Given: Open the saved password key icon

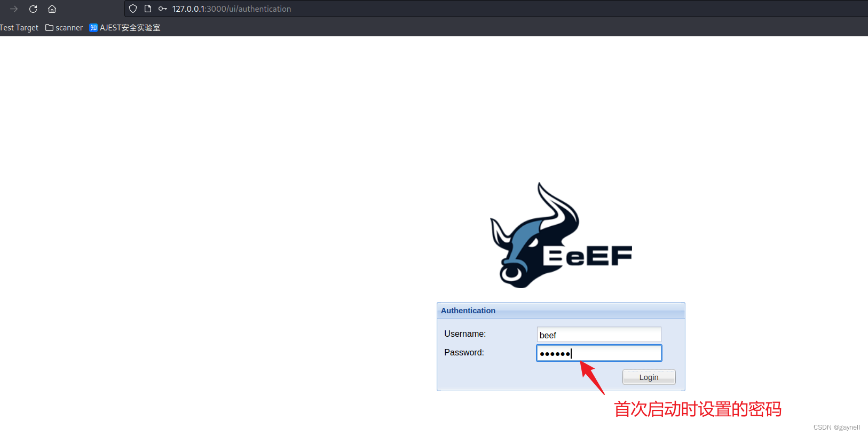Looking at the screenshot, I should point(163,9).
